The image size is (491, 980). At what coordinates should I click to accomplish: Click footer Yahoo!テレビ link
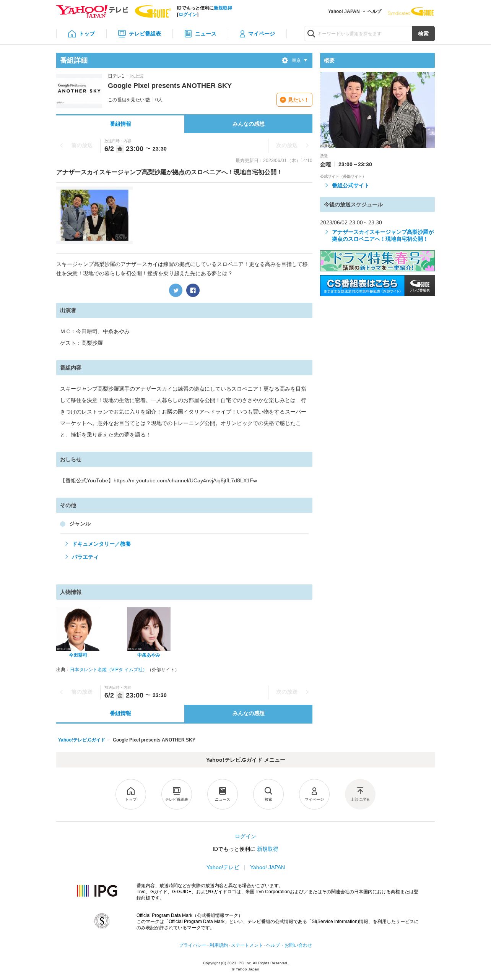(223, 867)
